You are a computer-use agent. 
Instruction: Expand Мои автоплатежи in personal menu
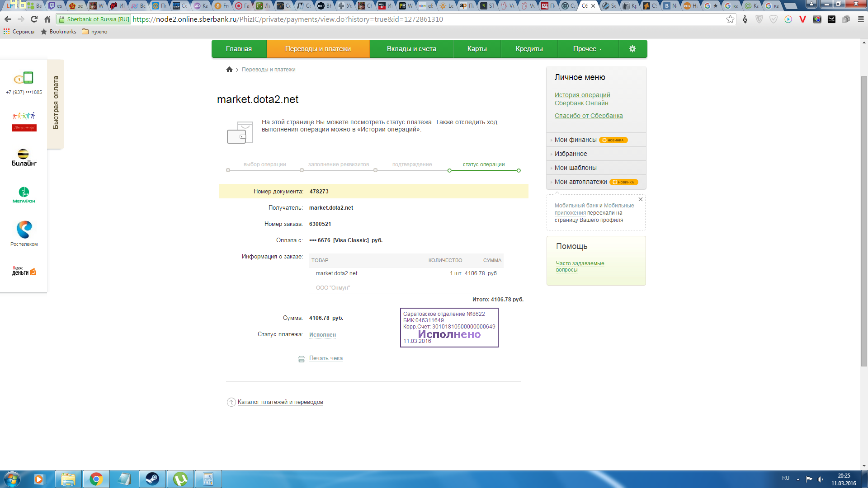pyautogui.click(x=596, y=182)
